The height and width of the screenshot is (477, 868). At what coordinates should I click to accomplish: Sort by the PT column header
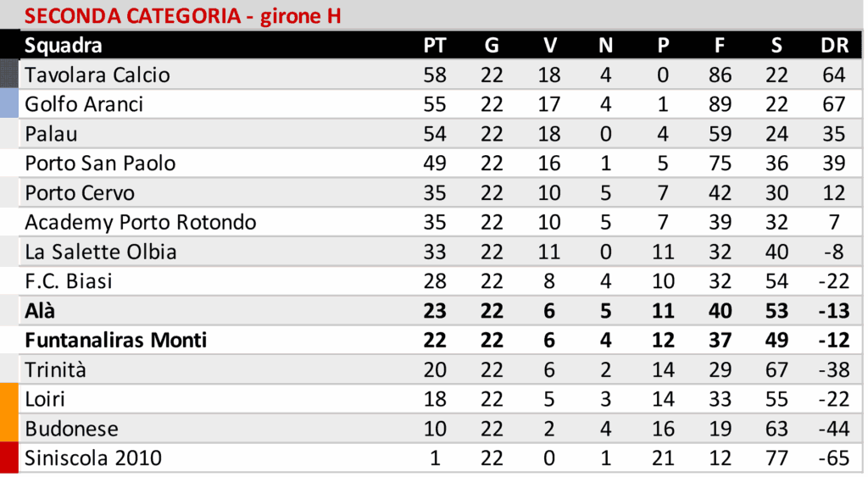pyautogui.click(x=434, y=46)
